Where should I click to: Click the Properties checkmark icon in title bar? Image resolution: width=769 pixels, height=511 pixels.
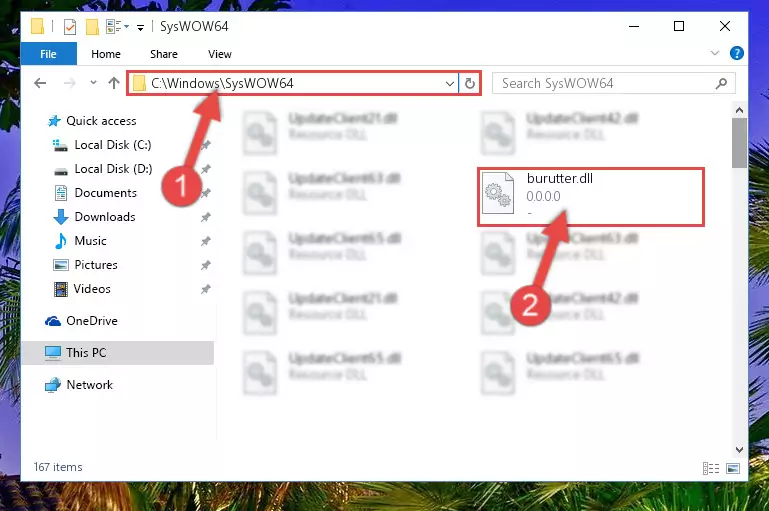click(x=70, y=26)
